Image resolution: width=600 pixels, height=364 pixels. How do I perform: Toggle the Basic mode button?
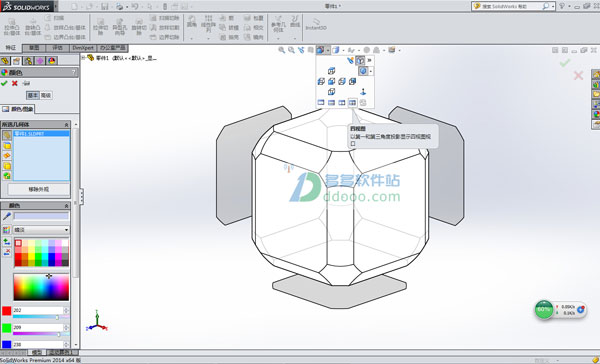(33, 95)
